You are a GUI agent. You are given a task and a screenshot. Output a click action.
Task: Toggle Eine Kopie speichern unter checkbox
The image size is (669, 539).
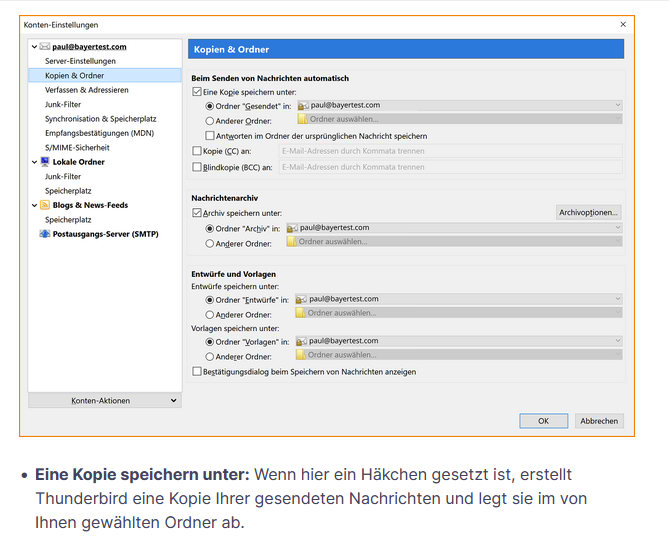point(197,92)
